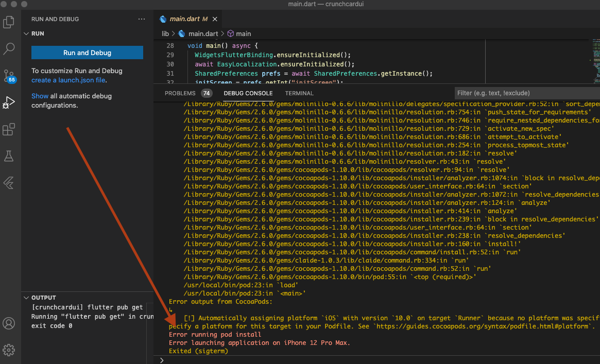Open the Search view icon
Screen dimensions: 600x364
pos(9,49)
